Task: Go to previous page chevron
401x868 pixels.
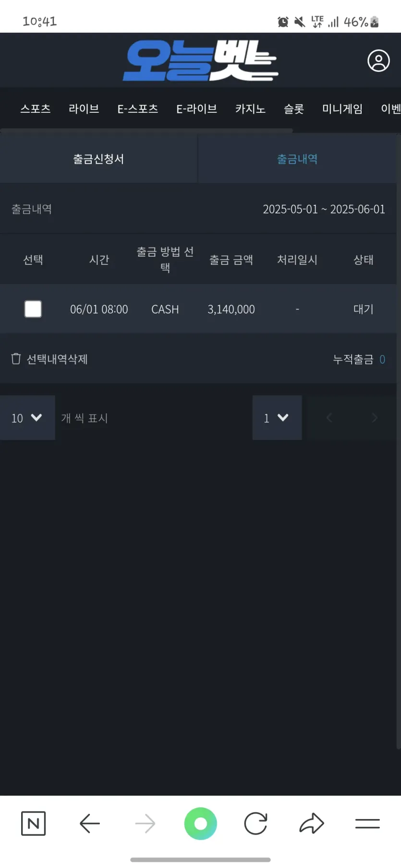Action: (x=329, y=418)
